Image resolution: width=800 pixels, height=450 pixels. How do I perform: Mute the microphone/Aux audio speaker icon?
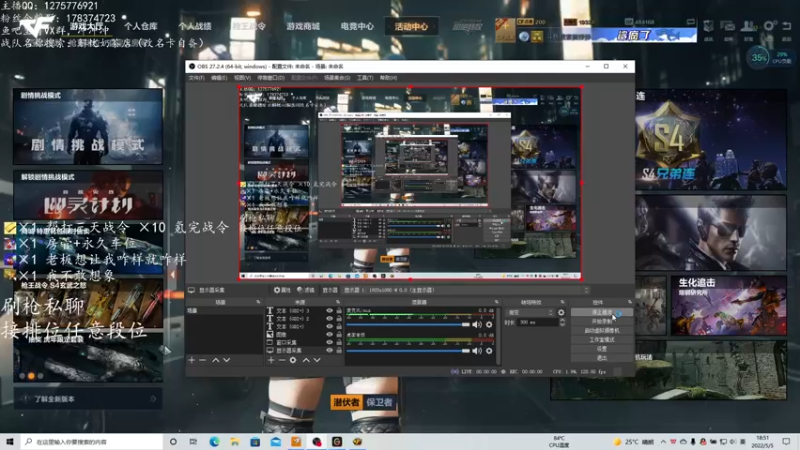[477, 324]
